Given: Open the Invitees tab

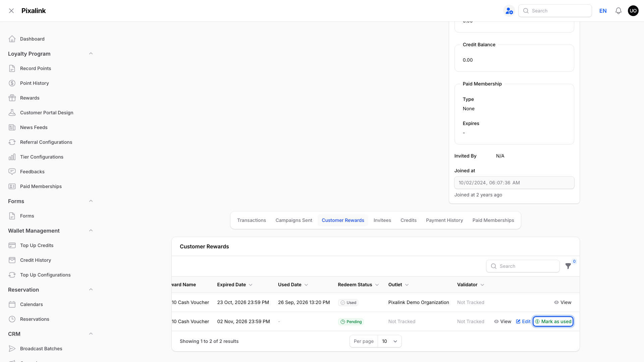Looking at the screenshot, I should tap(382, 220).
